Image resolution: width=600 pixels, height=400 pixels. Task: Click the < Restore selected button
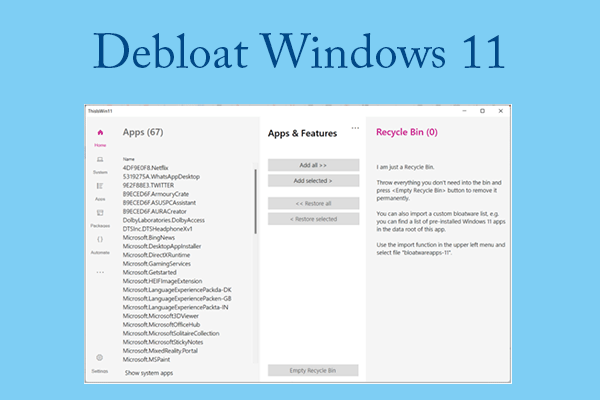pos(313,219)
